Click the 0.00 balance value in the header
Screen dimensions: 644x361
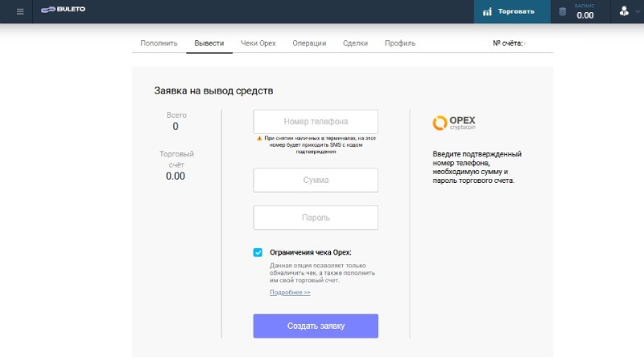(585, 15)
